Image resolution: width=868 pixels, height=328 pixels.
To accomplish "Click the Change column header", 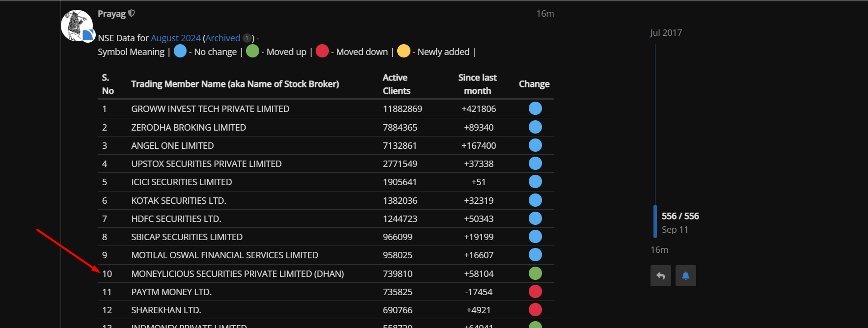I will [x=534, y=84].
